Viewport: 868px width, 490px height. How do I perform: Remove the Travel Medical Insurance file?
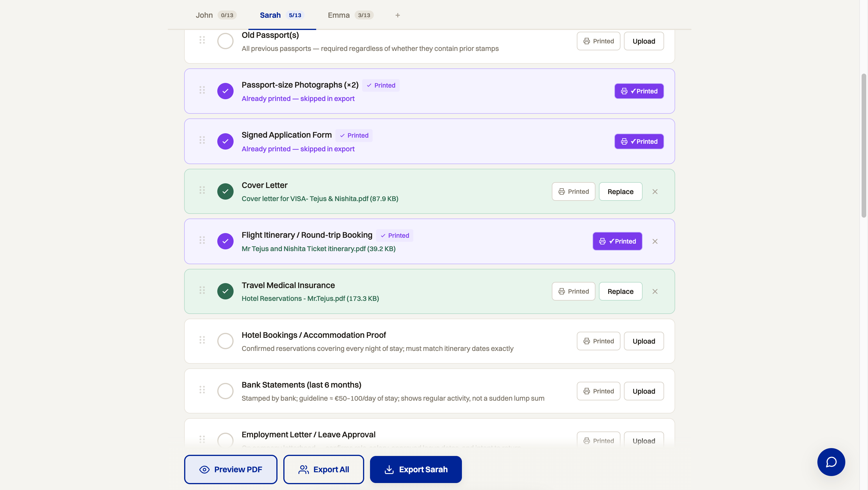pos(655,291)
